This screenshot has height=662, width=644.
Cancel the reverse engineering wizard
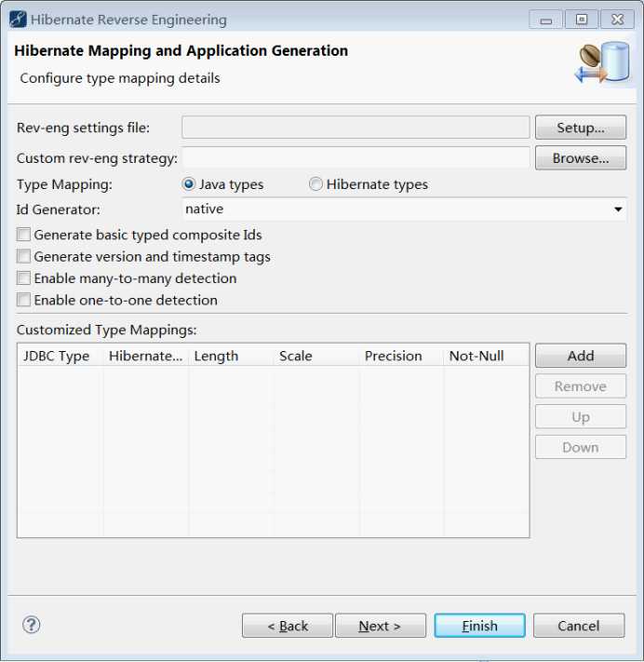point(579,626)
